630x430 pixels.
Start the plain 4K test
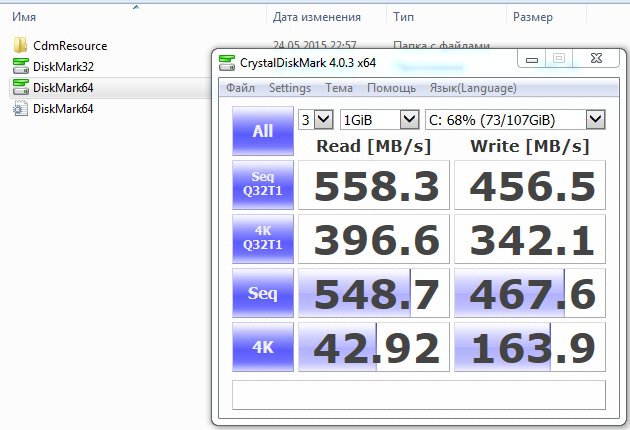(x=263, y=347)
